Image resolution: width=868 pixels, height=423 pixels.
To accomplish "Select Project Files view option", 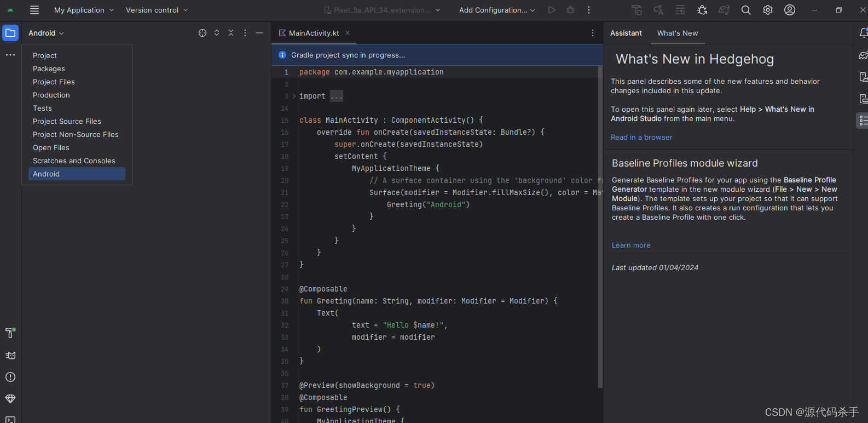I will [77, 82].
